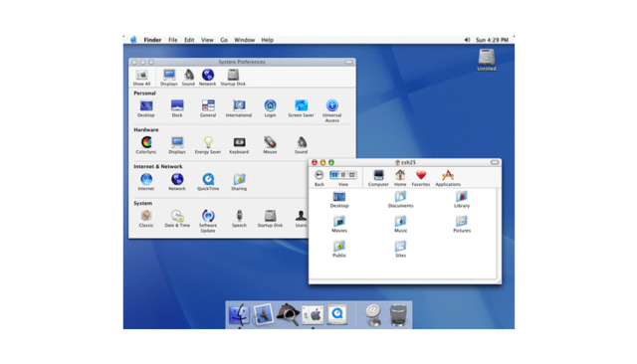Open the Mouse preference pane

270,145
